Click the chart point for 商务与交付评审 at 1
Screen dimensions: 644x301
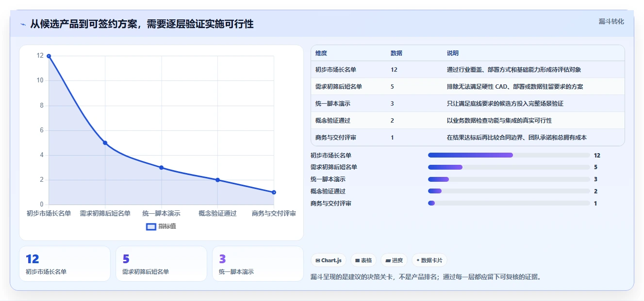point(274,192)
